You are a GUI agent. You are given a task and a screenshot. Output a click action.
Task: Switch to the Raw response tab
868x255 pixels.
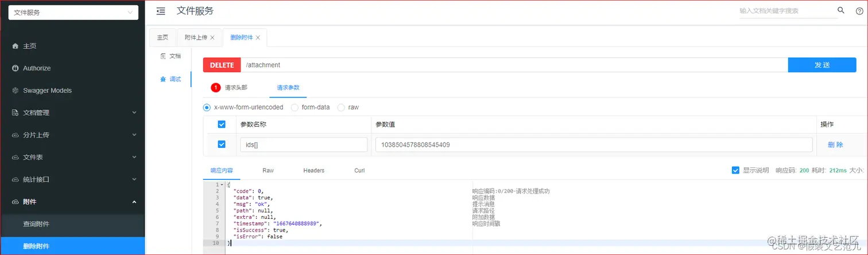coord(268,170)
